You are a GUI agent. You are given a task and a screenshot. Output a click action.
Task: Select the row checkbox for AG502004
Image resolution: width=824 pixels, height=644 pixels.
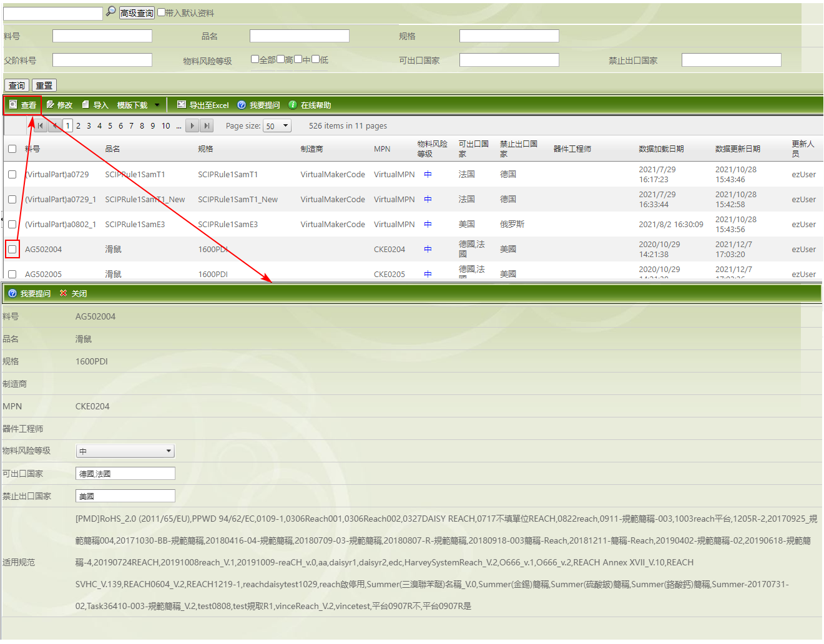(12, 249)
